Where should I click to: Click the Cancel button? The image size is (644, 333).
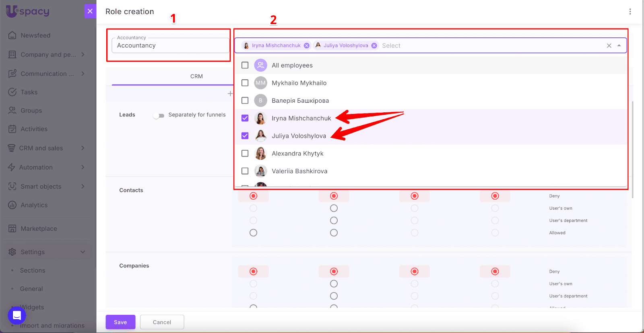coord(162,322)
